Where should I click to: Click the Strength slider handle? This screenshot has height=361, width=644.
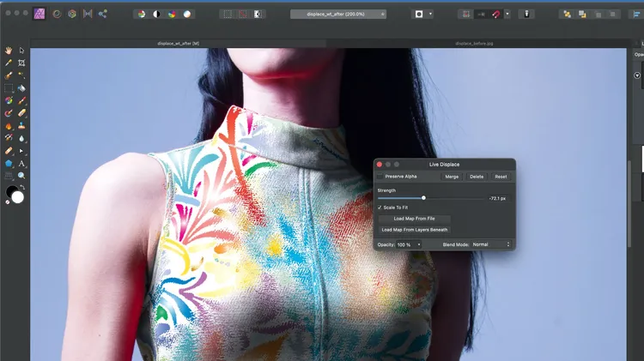coord(423,198)
